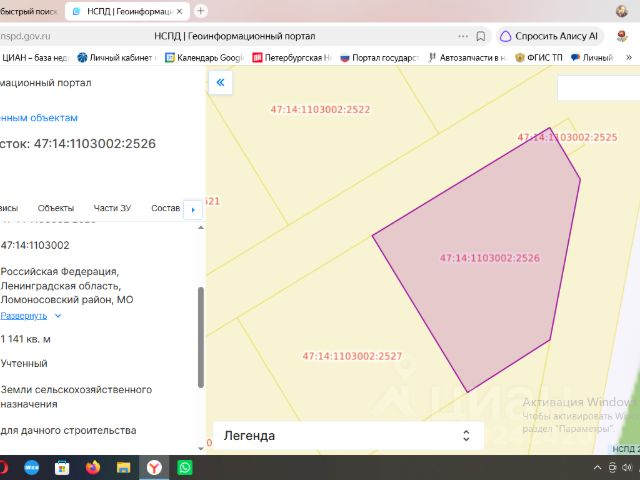Open ФГИС ТП bookmark
The image size is (640, 480).
(x=539, y=58)
